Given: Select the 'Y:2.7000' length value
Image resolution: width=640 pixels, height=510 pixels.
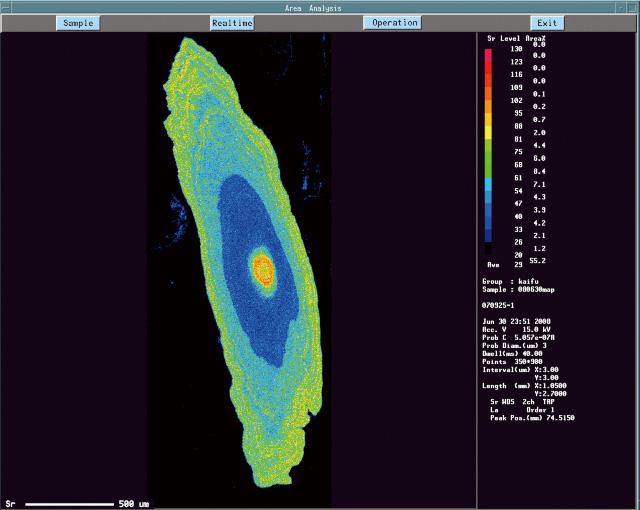Looking at the screenshot, I should click(x=551, y=394).
